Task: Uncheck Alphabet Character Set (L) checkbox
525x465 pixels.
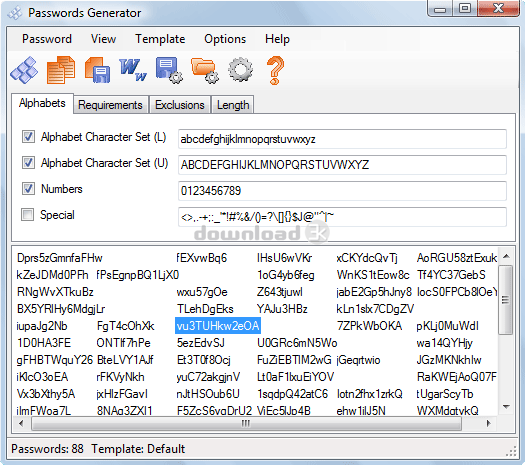Action: (x=28, y=137)
